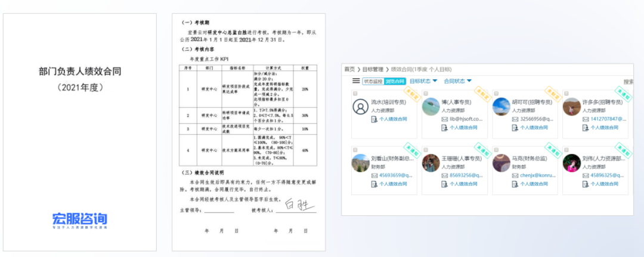Open 个人绩效合同 link for 刘看山
The height and width of the screenshot is (257, 644).
click(x=393, y=184)
